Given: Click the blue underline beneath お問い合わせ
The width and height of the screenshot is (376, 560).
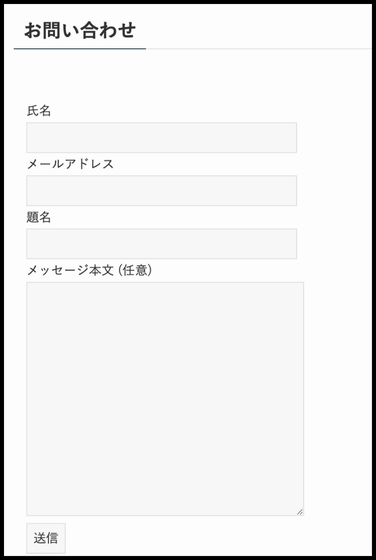Looking at the screenshot, I should pos(80,49).
